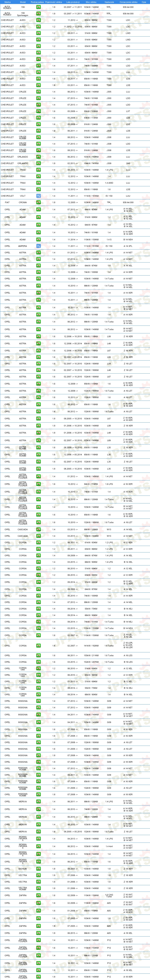
Task: Click the body value 1.4 4x4
Action: pos(109,847)
